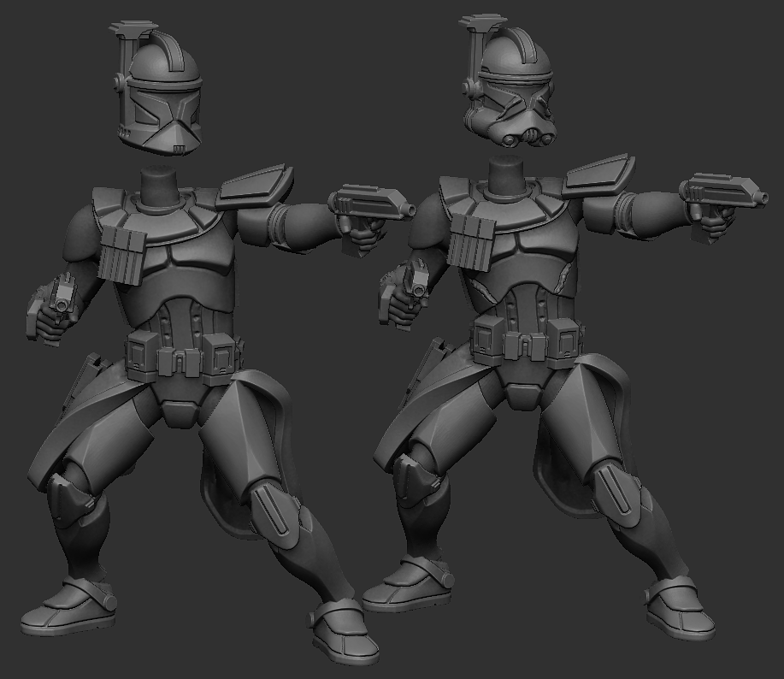784x679 pixels.
Task: Click the right figure's shoulder pauldron plate
Action: point(600,175)
